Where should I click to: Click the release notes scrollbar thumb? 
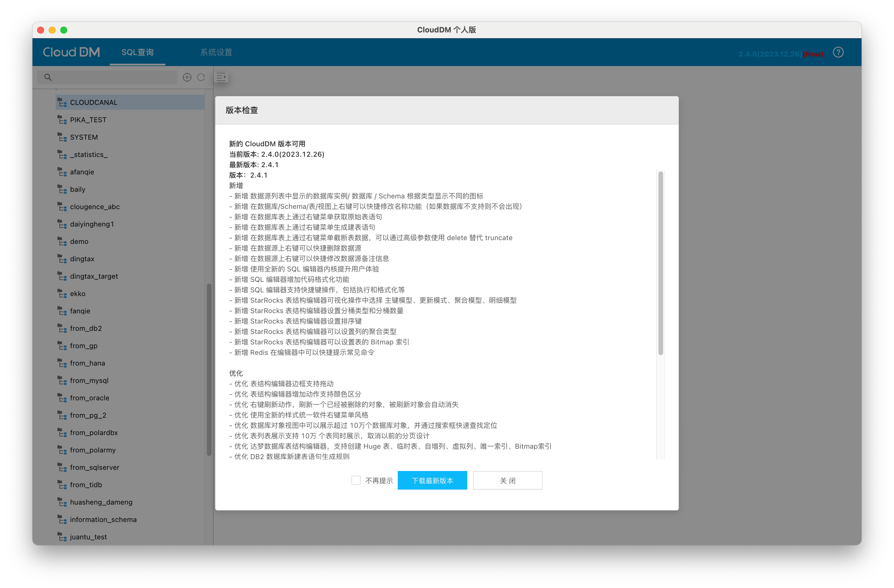[x=660, y=263]
